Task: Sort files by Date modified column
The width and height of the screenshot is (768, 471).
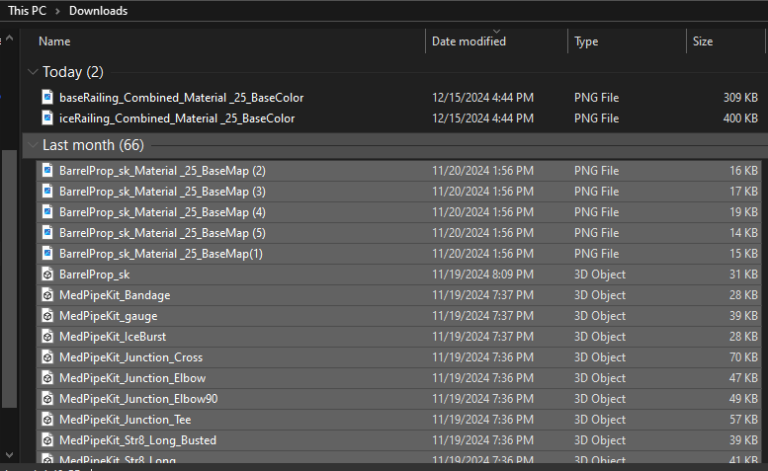Action: coord(468,42)
